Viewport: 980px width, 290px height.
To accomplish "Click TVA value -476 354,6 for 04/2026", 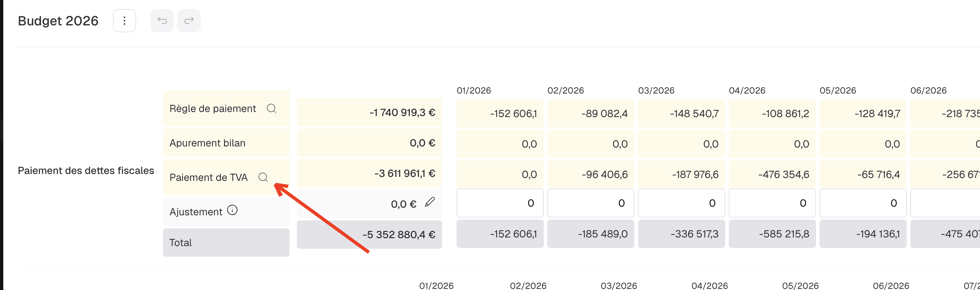I will click(783, 174).
